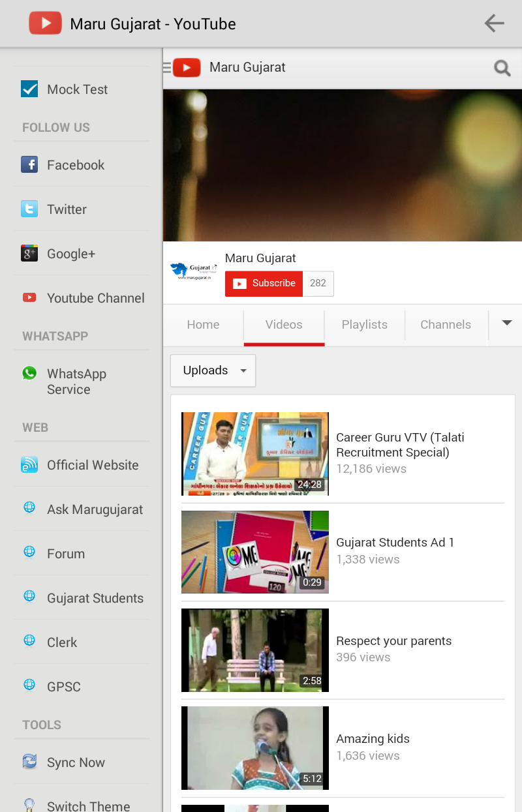Open Career Guru VTV video title

(x=400, y=445)
